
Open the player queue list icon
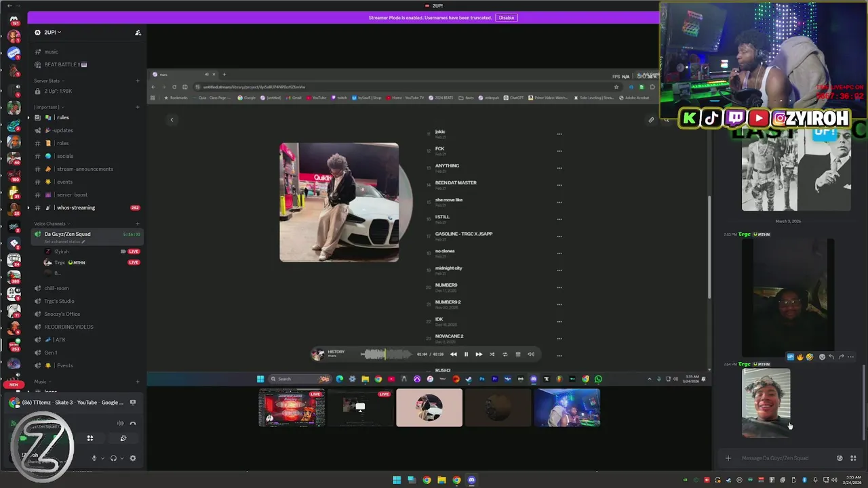tap(518, 354)
